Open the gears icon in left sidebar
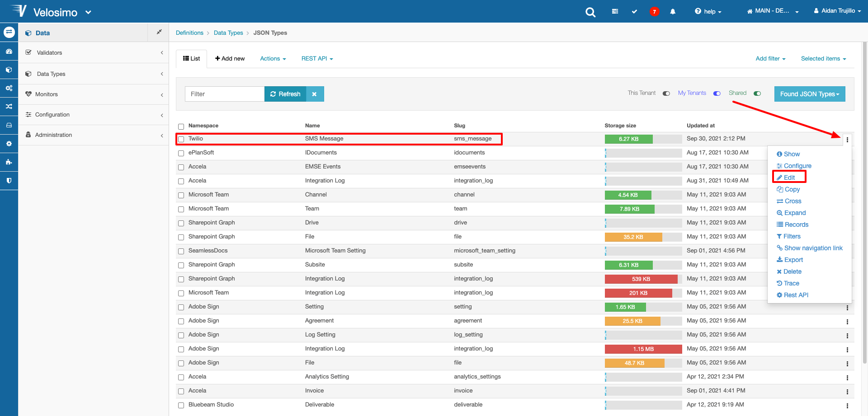The image size is (868, 416). pos(9,88)
